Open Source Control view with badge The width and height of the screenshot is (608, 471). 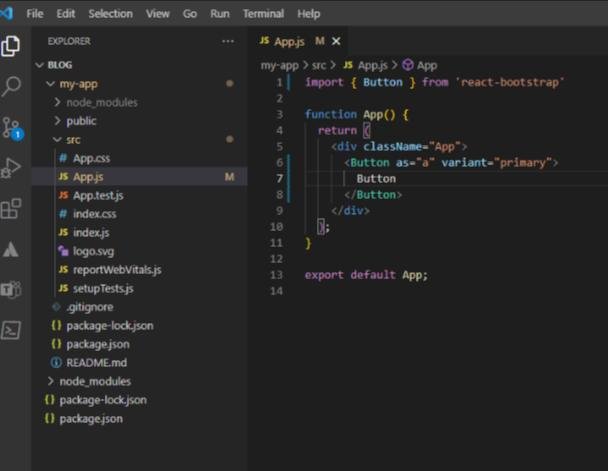click(x=11, y=127)
